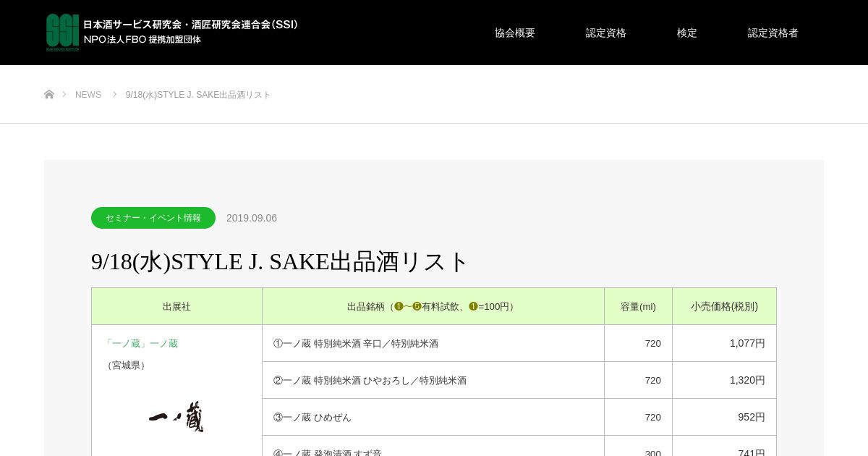Click the (宮城県) prefecture text
Screen dimensions: 868x456
pyautogui.click(x=126, y=365)
